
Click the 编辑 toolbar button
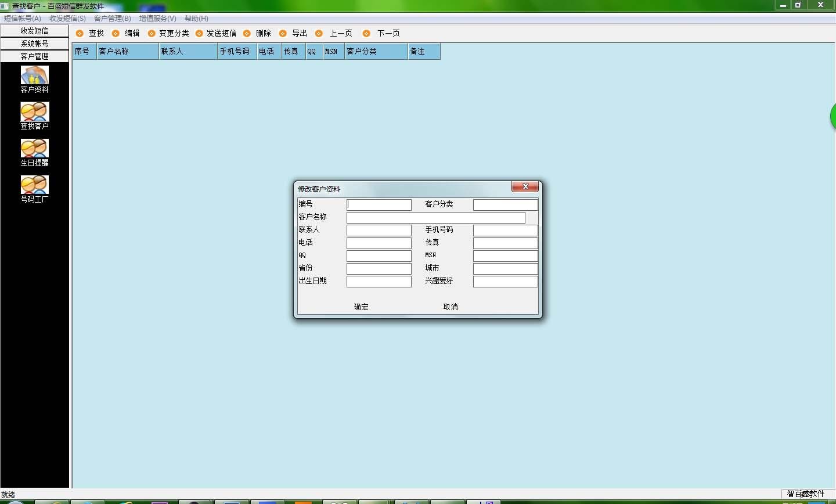pyautogui.click(x=126, y=33)
